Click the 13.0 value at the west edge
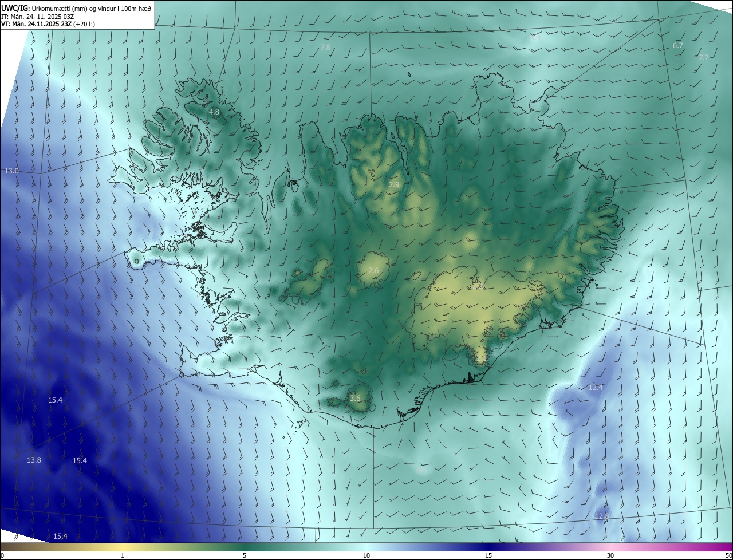Screen dimensions: 733x560 coord(11,171)
